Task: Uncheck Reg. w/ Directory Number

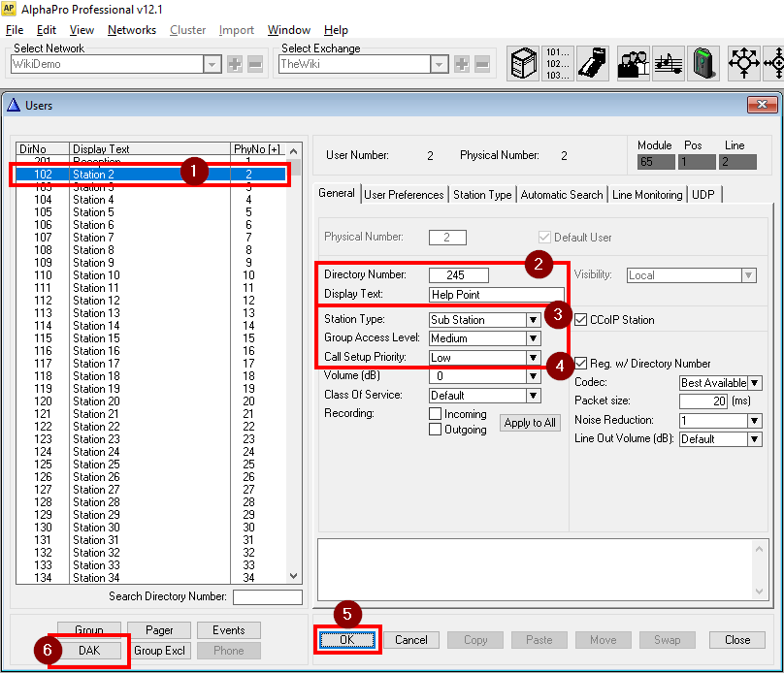Action: coord(581,364)
